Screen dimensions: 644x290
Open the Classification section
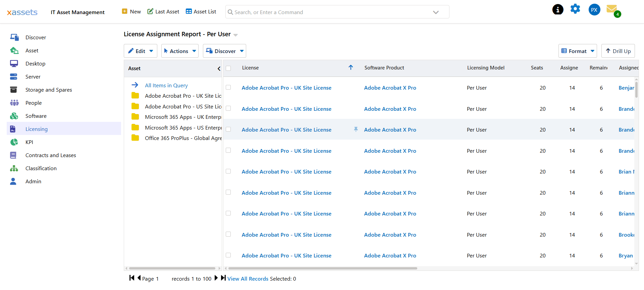[41, 168]
